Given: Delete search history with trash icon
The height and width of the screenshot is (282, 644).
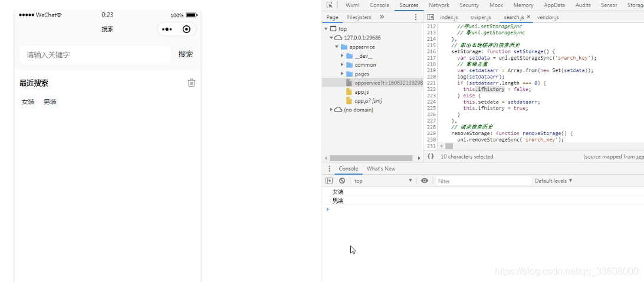Looking at the screenshot, I should (192, 83).
